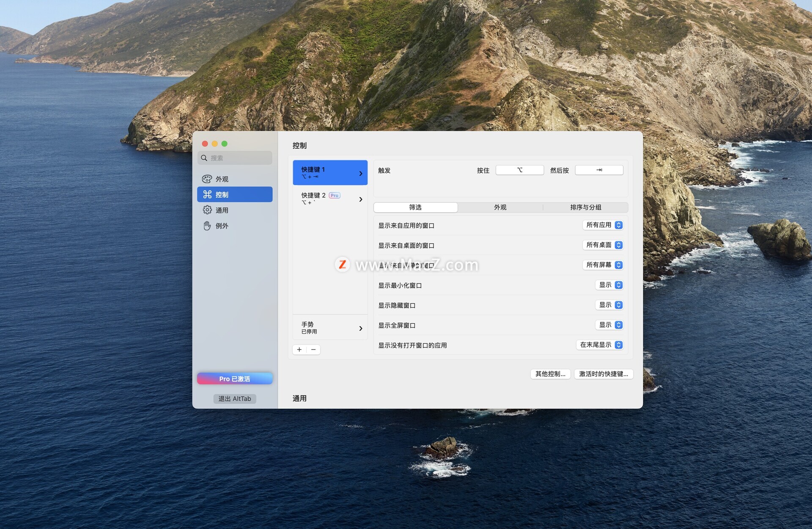The image size is (812, 529).
Task: Remove the shortcut with the minus button
Action: (313, 350)
